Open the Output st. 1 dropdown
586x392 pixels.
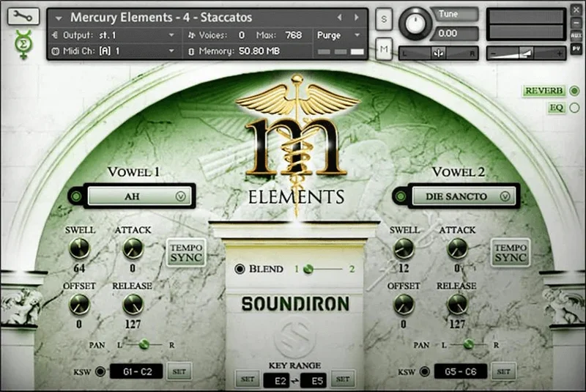(x=114, y=35)
